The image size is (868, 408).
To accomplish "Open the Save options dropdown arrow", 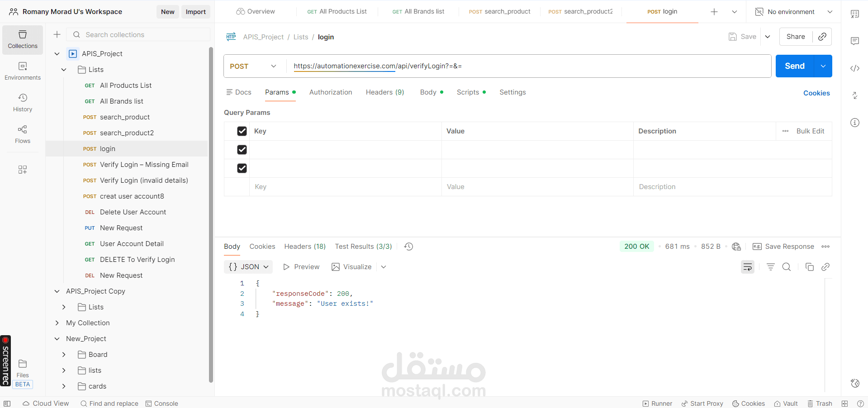I will click(768, 37).
